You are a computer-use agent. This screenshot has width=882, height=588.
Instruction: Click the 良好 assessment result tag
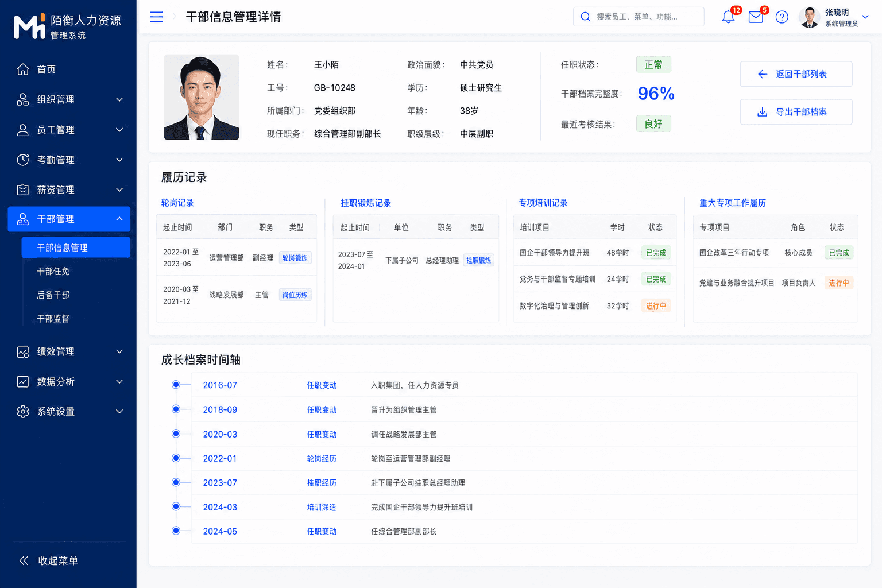[x=653, y=123]
